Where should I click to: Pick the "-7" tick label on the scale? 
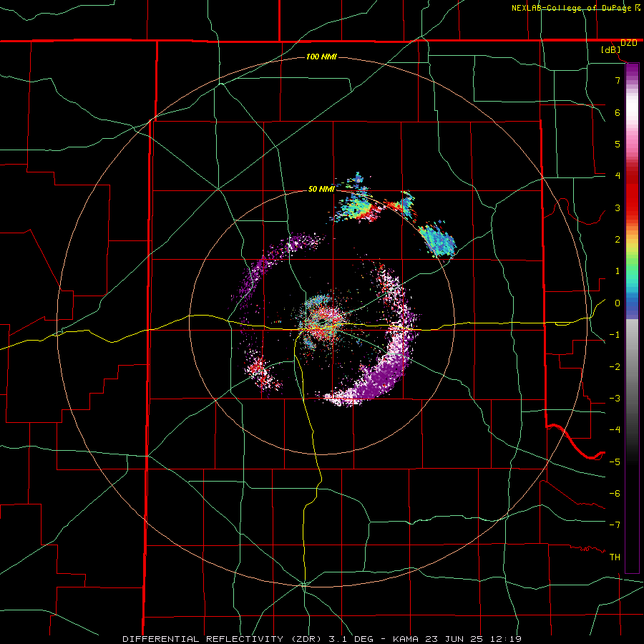click(615, 525)
